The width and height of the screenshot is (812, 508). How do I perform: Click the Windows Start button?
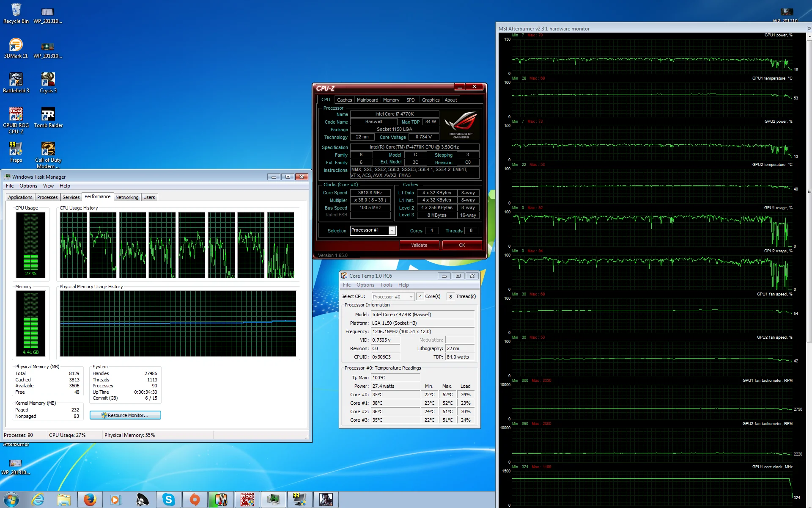pyautogui.click(x=11, y=500)
